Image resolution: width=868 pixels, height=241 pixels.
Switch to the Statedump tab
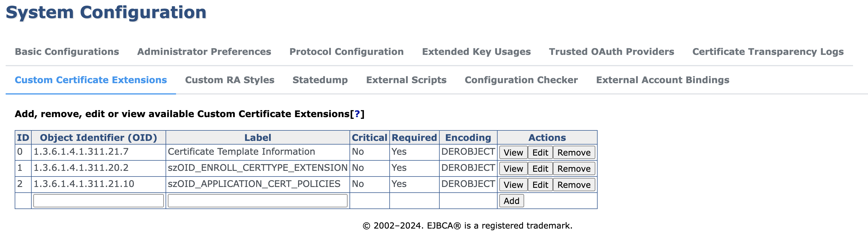pos(320,80)
